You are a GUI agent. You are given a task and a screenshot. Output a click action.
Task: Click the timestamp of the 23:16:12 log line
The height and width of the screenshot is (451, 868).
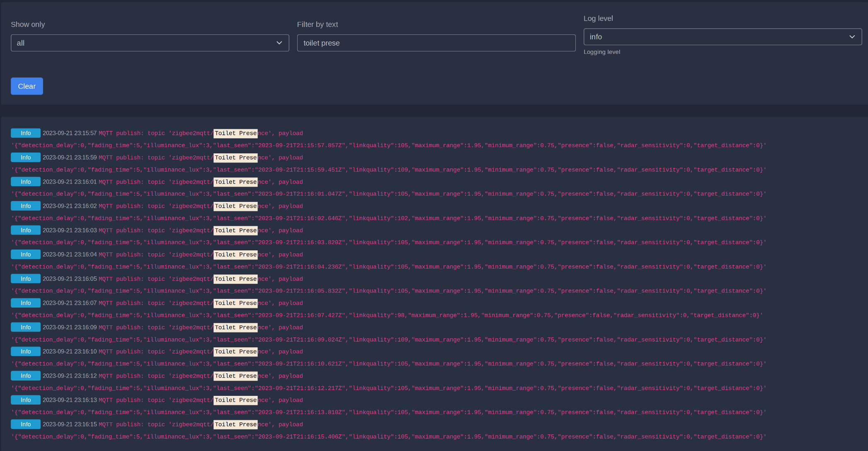[x=70, y=376]
